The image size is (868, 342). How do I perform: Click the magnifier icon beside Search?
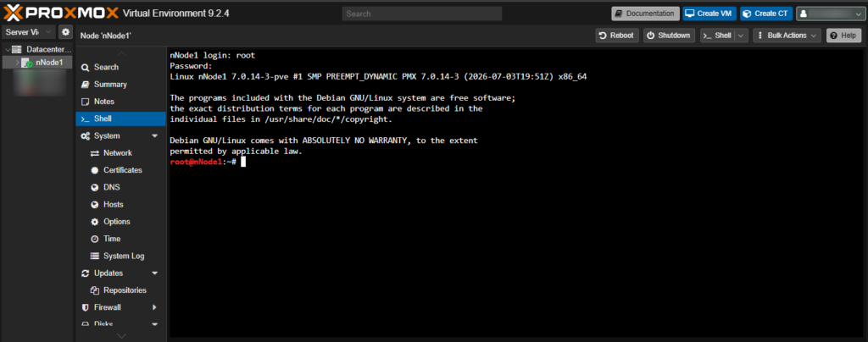click(x=86, y=68)
